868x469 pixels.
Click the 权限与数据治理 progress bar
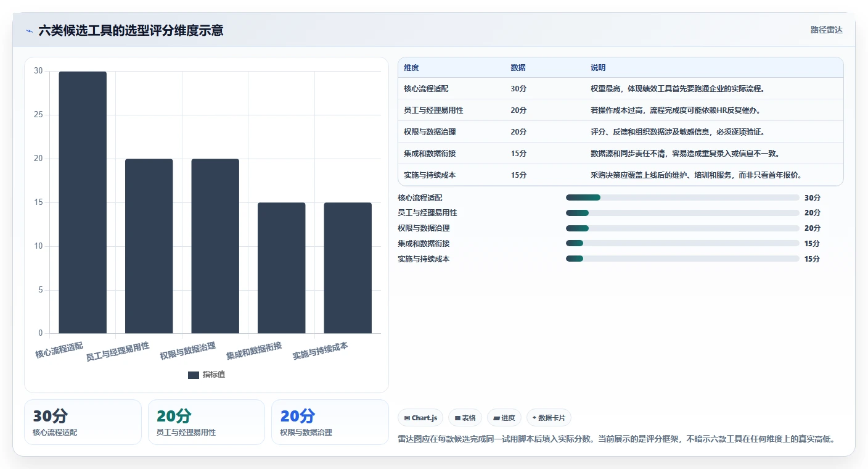[682, 228]
